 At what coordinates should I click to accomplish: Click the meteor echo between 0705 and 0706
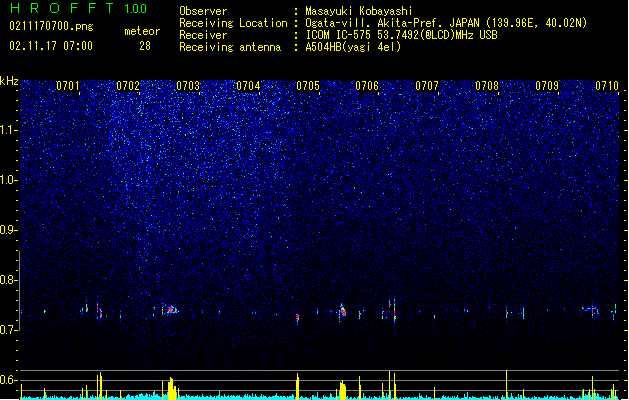pyautogui.click(x=342, y=311)
